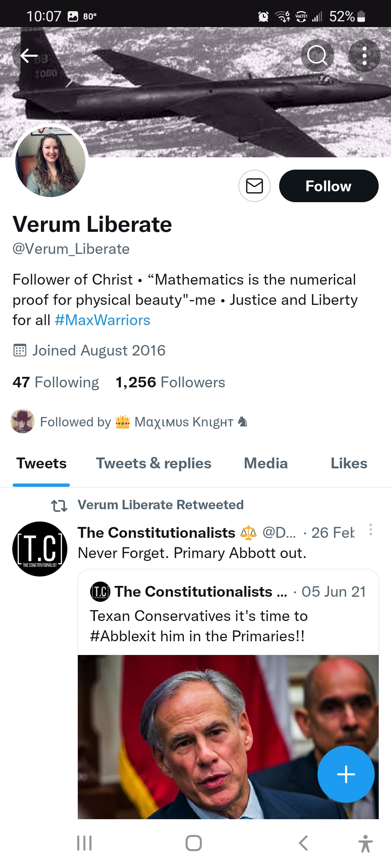The height and width of the screenshot is (868, 391).
Task: Follow Verum Liberate
Action: point(328,186)
